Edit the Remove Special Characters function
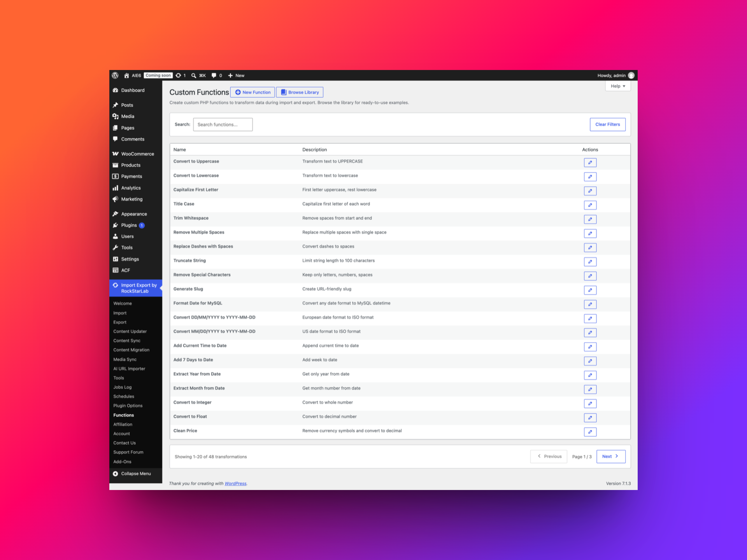Viewport: 747px width, 560px height. (590, 276)
